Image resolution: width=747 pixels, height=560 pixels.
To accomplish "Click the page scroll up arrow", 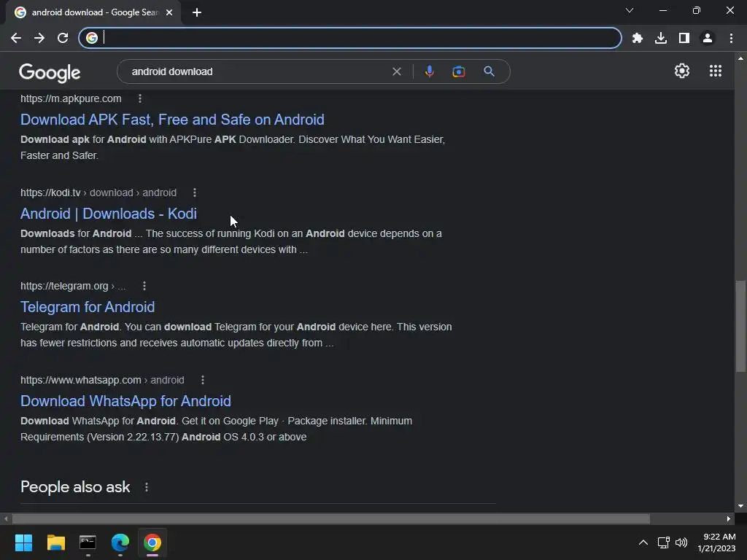I will click(x=740, y=58).
